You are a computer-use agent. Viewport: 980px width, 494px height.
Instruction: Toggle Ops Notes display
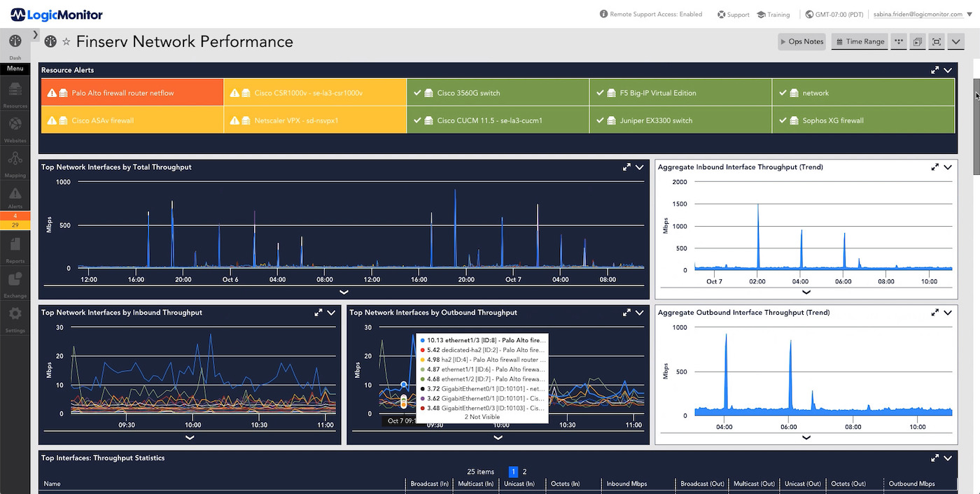pos(801,42)
